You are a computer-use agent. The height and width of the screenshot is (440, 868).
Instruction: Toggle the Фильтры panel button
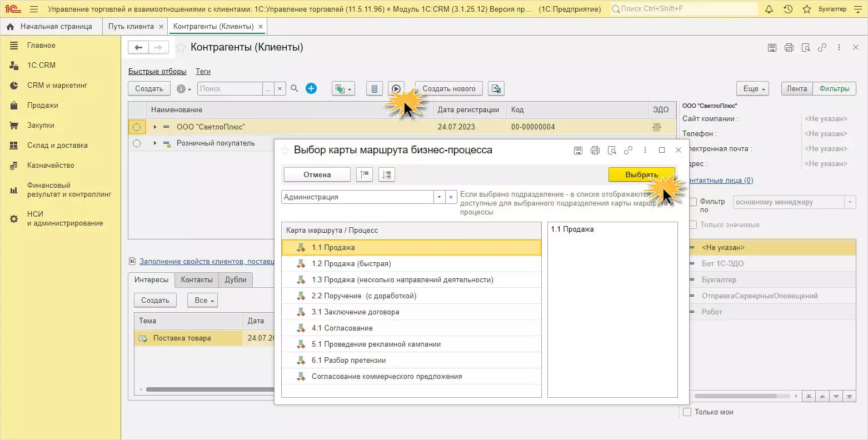[835, 88]
